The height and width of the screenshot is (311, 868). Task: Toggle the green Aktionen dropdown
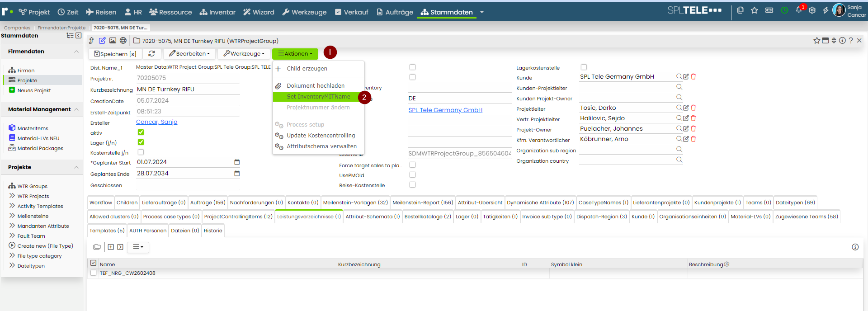tap(295, 54)
